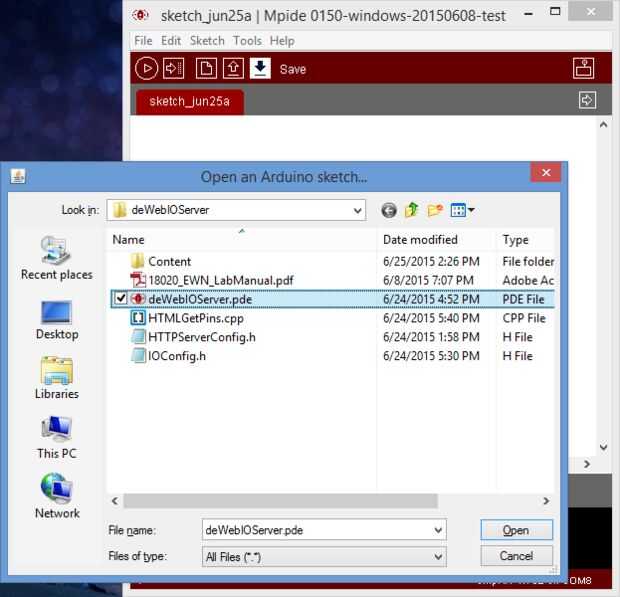Click the Mpide editor scroll-up arrow
620x597 pixels.
[603, 125]
